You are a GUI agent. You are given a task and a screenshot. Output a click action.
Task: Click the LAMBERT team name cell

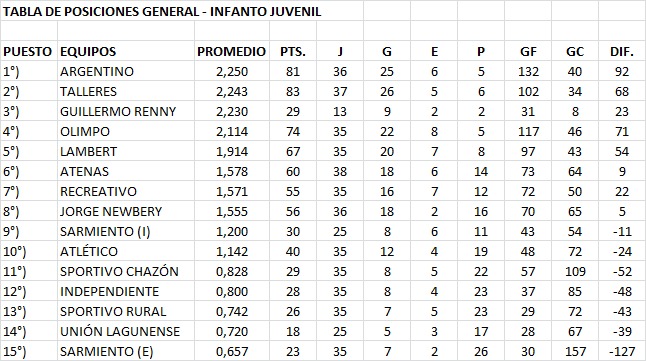[x=126, y=151]
